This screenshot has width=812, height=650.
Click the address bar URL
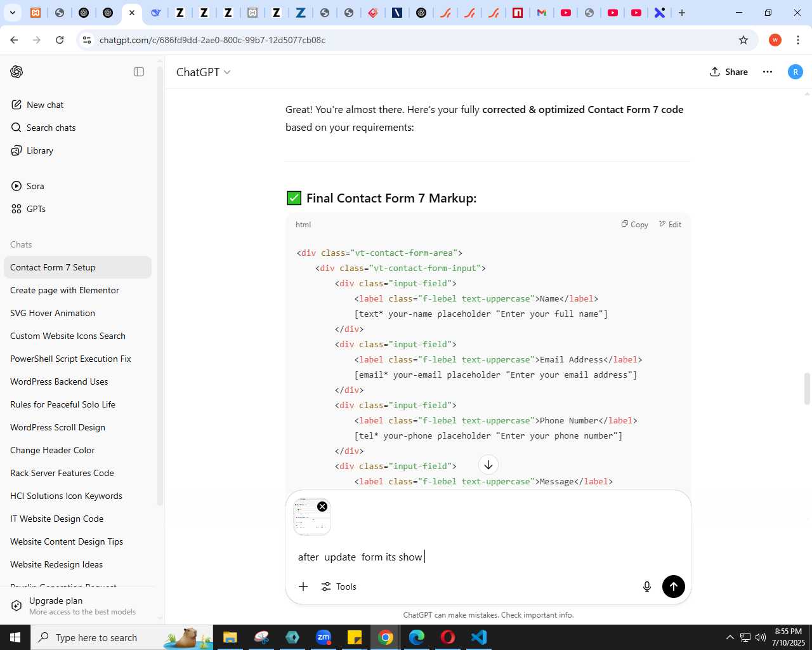pyautogui.click(x=213, y=40)
